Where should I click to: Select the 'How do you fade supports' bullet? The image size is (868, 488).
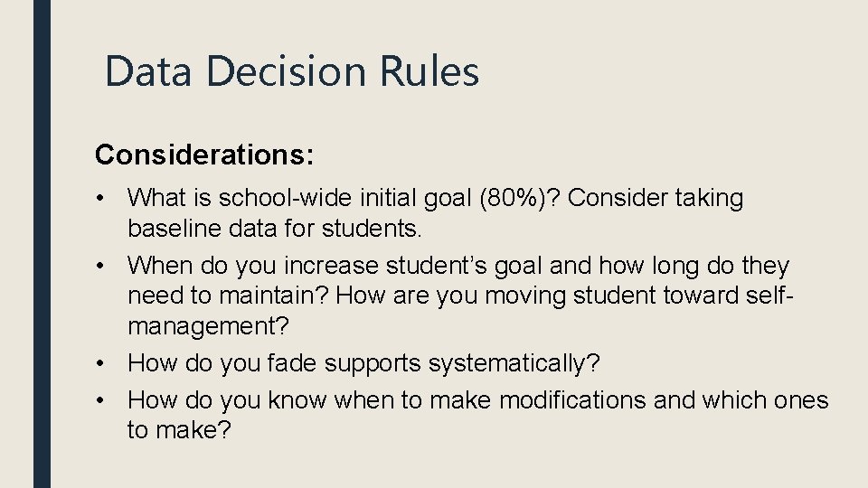363,363
